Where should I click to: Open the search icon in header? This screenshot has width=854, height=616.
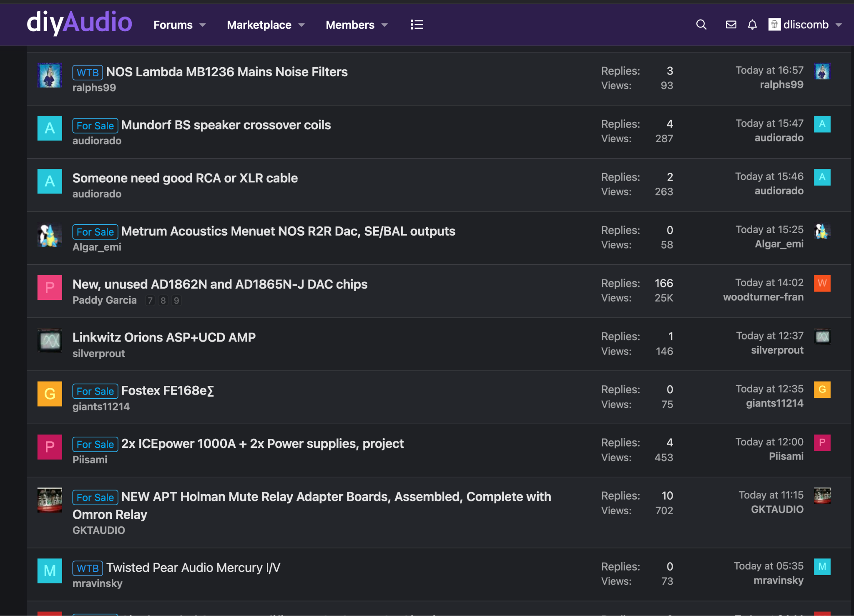coord(701,25)
